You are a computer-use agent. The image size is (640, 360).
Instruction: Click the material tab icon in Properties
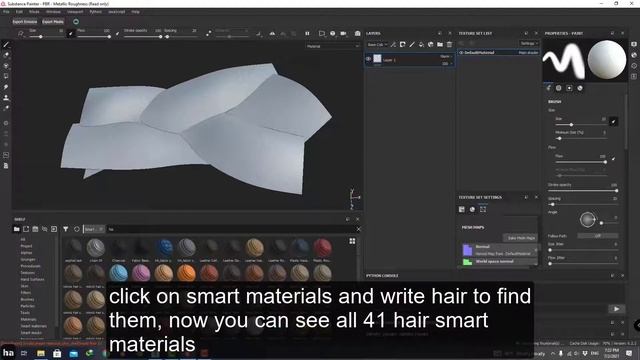(580, 88)
